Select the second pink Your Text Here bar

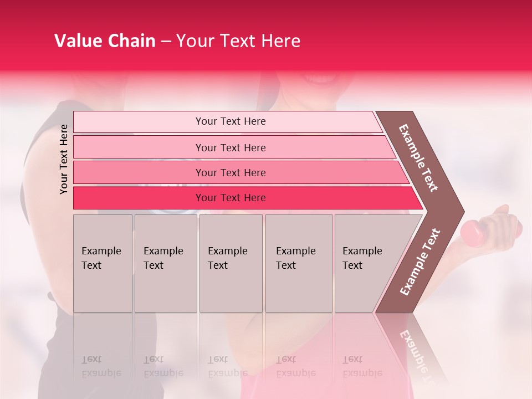234,147
